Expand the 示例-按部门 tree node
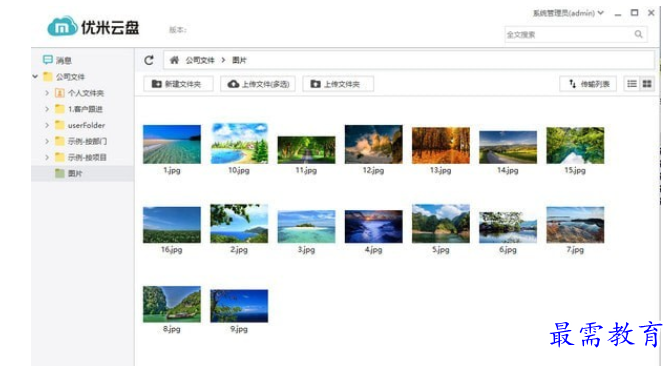671x366 pixels. pos(47,141)
